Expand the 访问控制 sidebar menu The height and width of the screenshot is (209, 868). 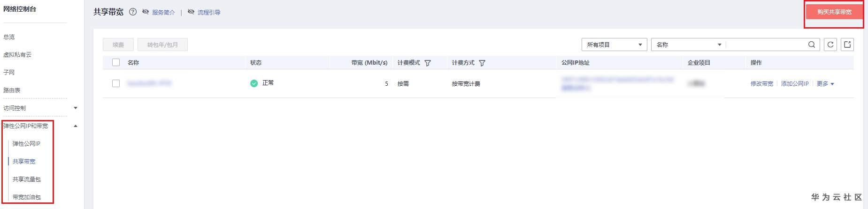point(76,108)
